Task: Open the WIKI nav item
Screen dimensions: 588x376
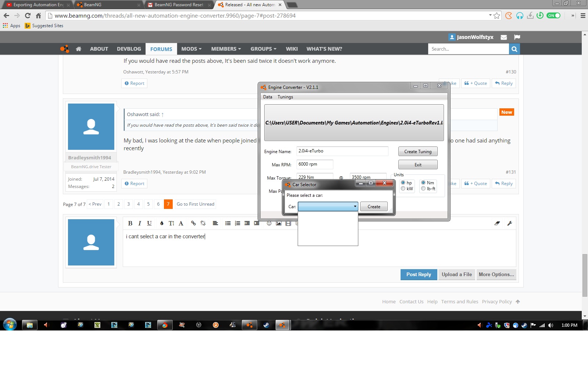Action: pos(292,49)
